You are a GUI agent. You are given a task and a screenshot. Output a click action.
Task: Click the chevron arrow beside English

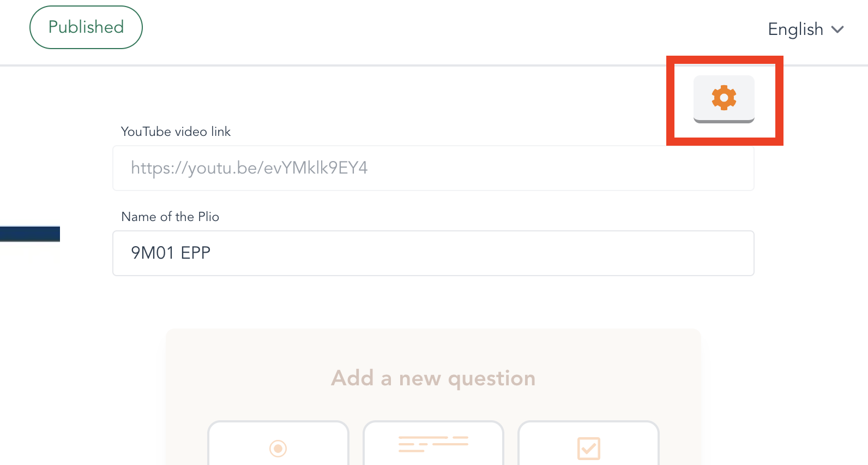tap(837, 29)
